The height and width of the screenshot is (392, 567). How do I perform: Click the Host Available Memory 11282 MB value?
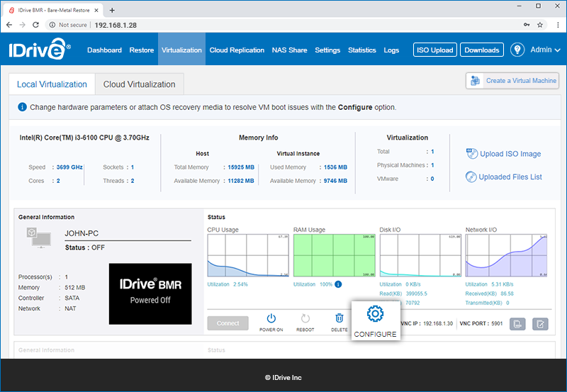(x=241, y=181)
